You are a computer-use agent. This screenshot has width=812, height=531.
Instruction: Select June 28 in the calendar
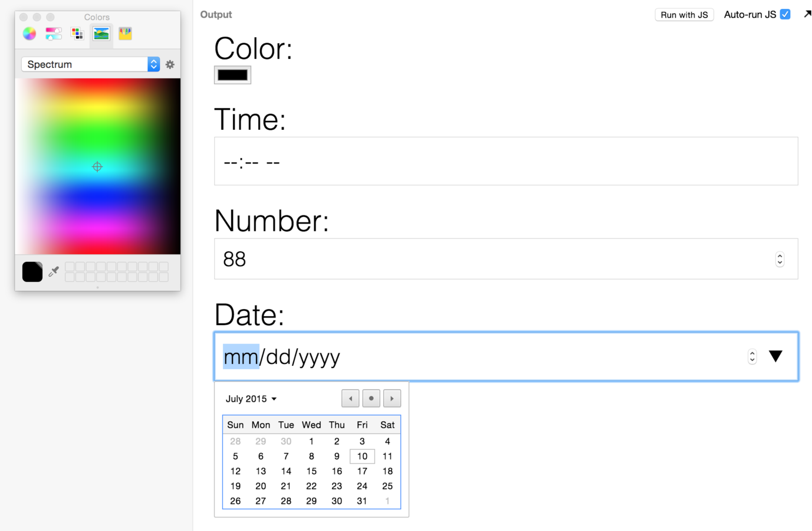pyautogui.click(x=235, y=441)
